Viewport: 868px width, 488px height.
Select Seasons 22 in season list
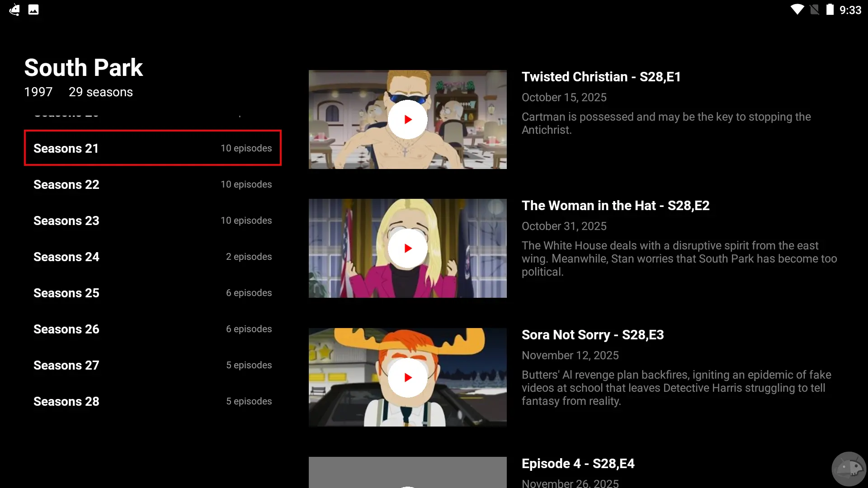point(152,184)
